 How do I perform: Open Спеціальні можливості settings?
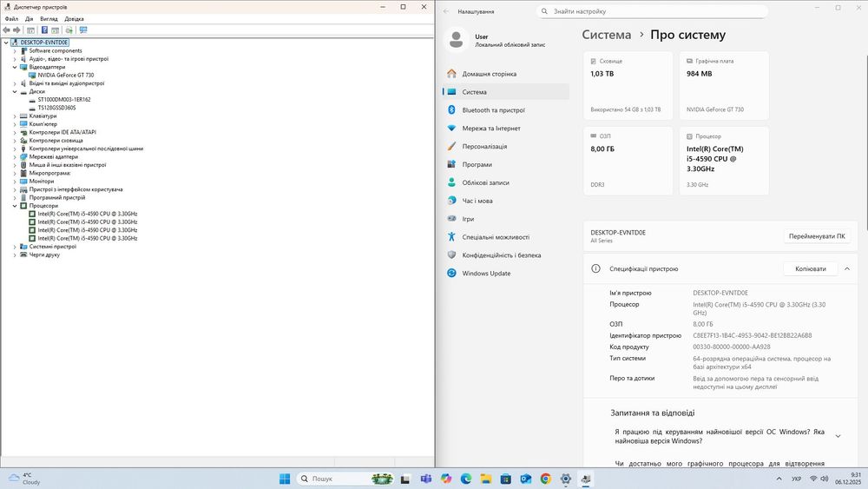pos(506,237)
